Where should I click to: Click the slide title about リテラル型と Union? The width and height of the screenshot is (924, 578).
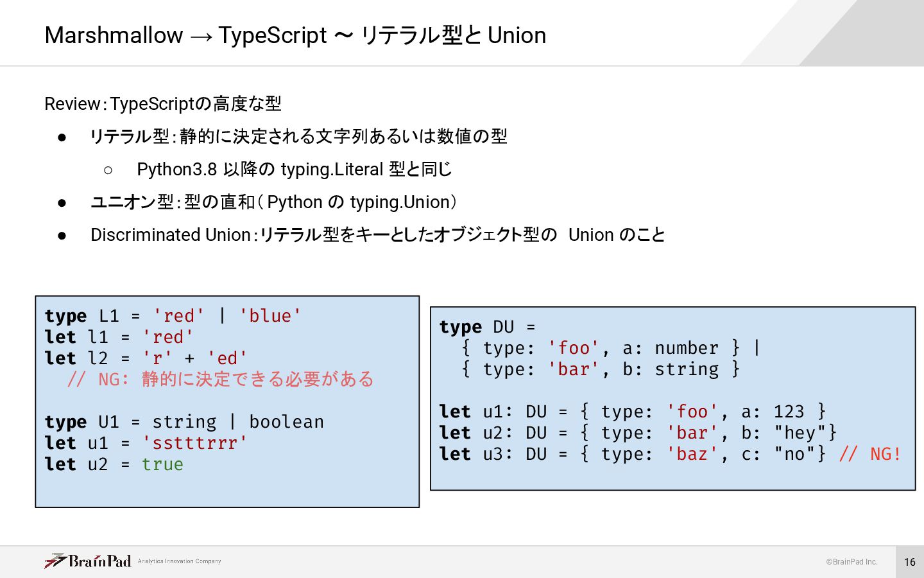pyautogui.click(x=295, y=35)
